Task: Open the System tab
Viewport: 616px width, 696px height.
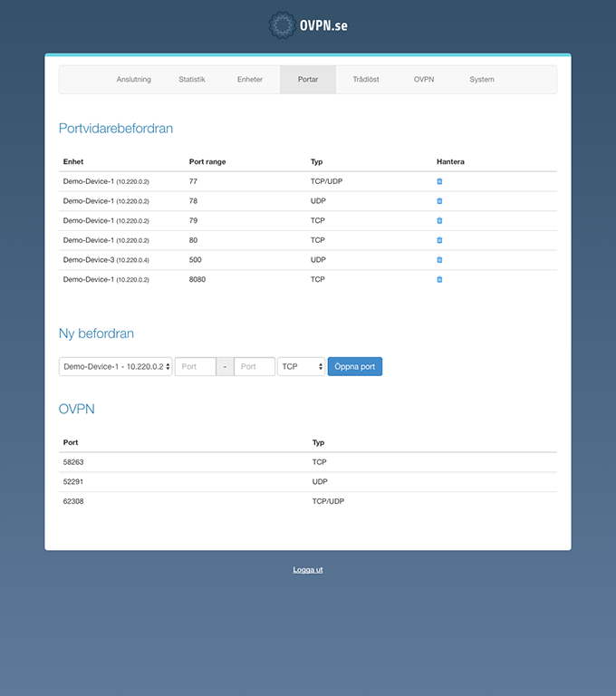Action: click(x=482, y=80)
